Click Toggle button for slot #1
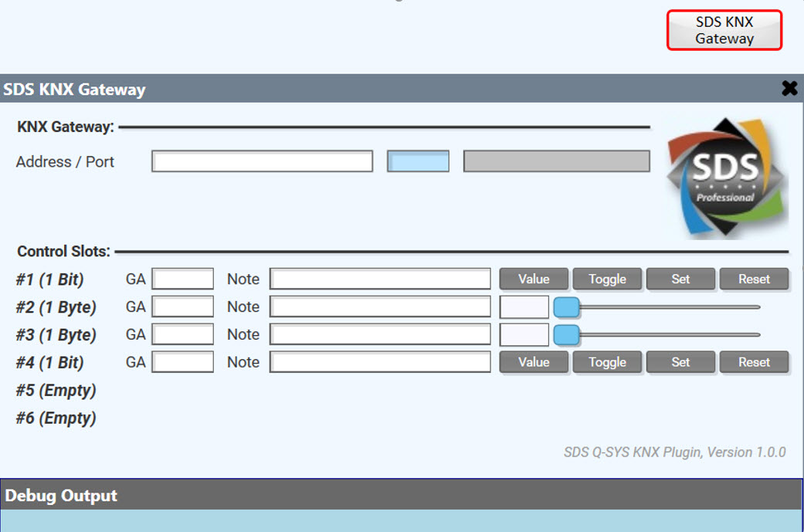Viewport: 804px width, 532px height. coord(607,279)
